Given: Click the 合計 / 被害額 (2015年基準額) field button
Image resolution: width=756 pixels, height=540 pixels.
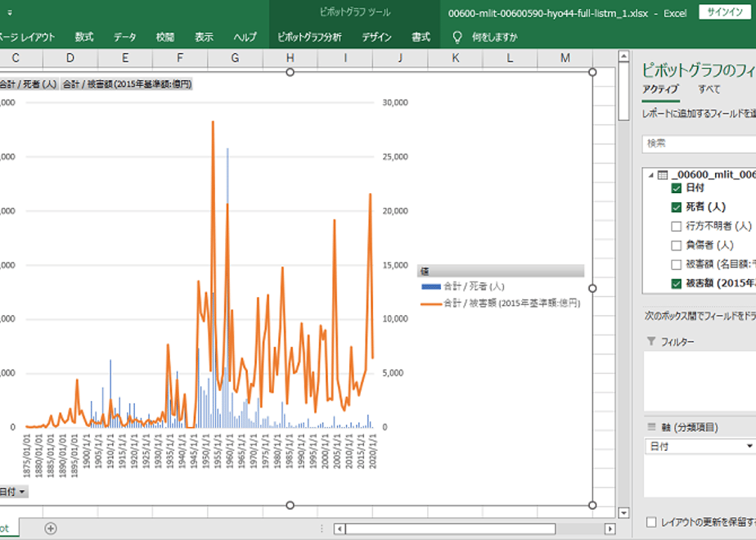Looking at the screenshot, I should coord(128,84).
